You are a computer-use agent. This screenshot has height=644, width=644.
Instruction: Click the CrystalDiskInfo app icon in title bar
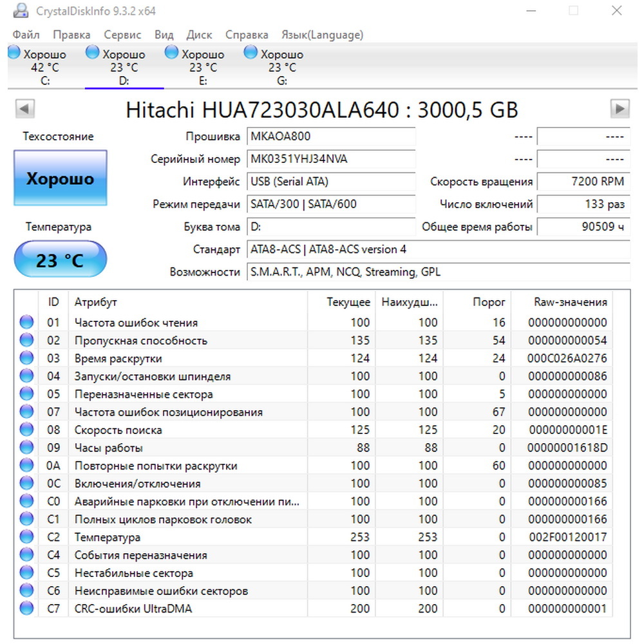(x=21, y=11)
